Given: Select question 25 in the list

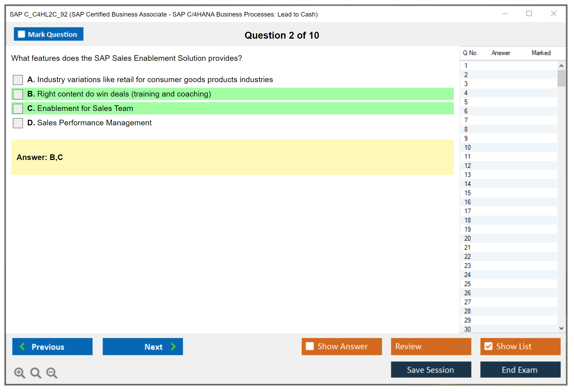Looking at the screenshot, I should point(467,284).
